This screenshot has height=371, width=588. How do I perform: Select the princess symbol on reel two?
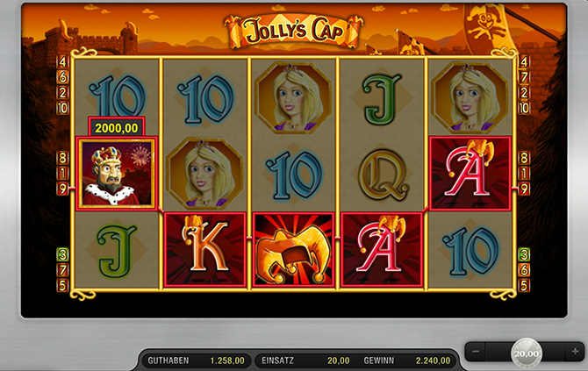pos(204,173)
